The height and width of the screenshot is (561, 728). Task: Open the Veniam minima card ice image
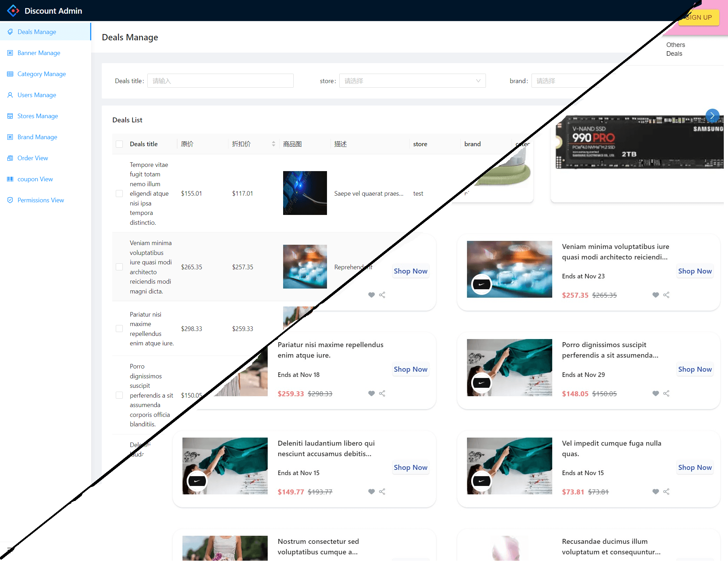pyautogui.click(x=509, y=269)
